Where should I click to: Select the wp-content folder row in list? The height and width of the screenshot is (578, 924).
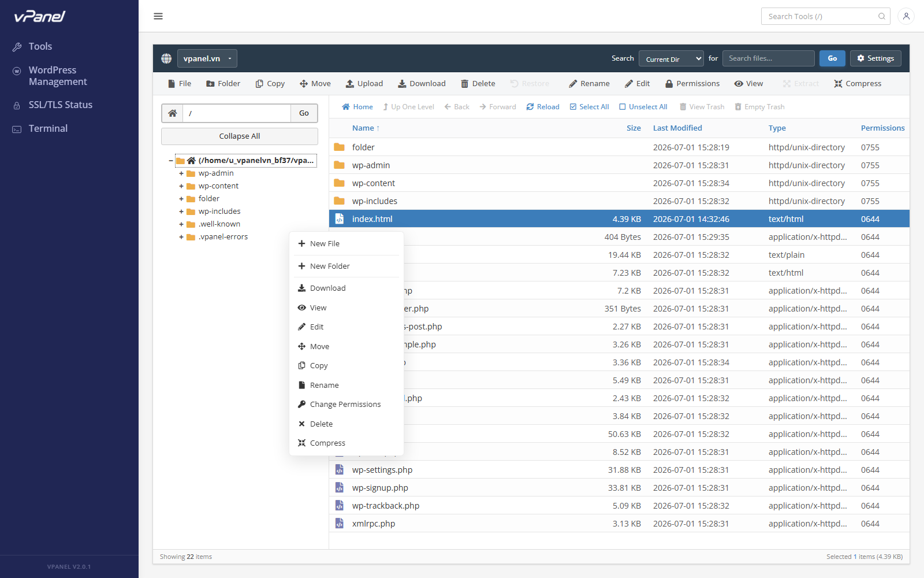619,183
